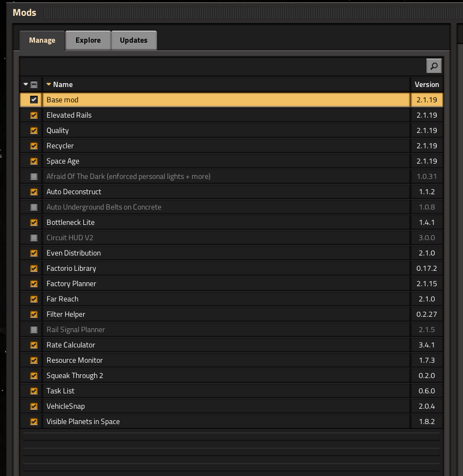
Task: Switch to the Manage tab
Action: [42, 40]
